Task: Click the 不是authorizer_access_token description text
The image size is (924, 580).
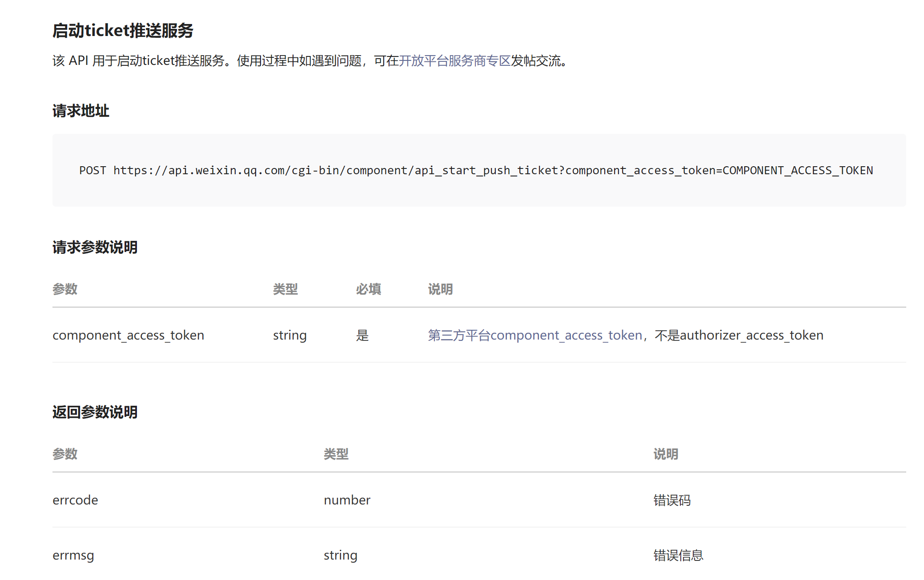Action: click(x=739, y=335)
